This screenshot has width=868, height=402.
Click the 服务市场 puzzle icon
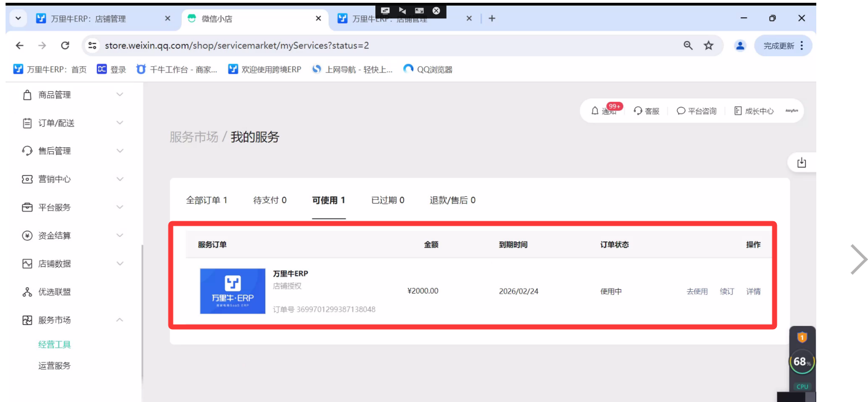[27, 320]
